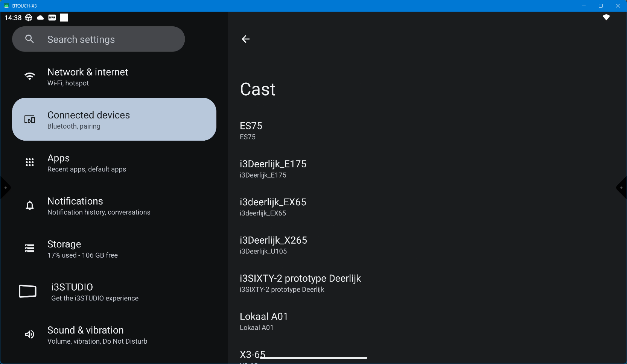Viewport: 627px width, 364px height.
Task: Cast to the ES75 device
Action: (251, 130)
